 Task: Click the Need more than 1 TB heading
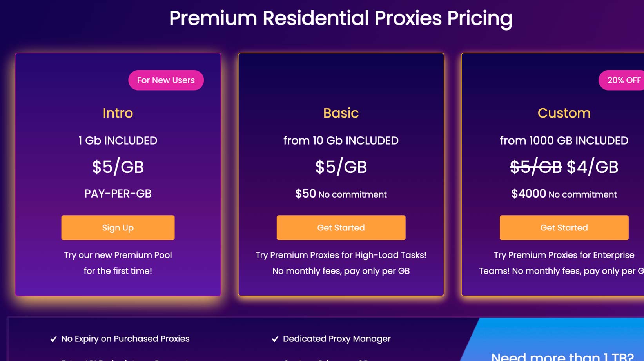click(x=562, y=356)
